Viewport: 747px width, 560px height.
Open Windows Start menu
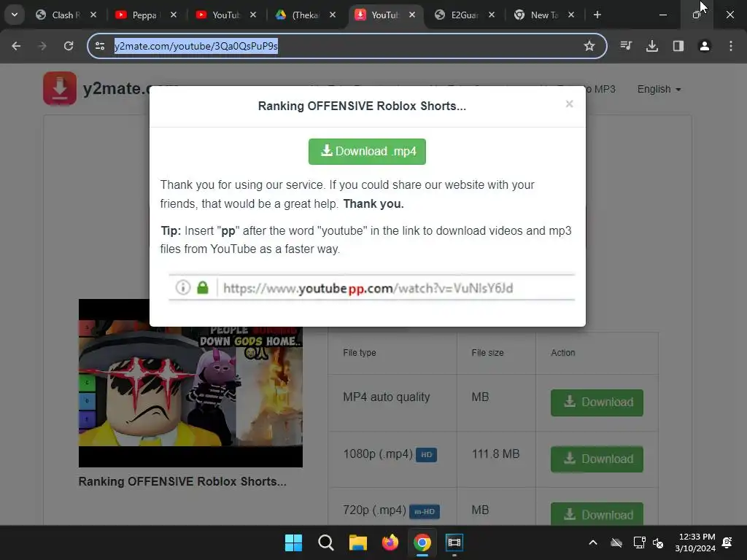coord(293,542)
